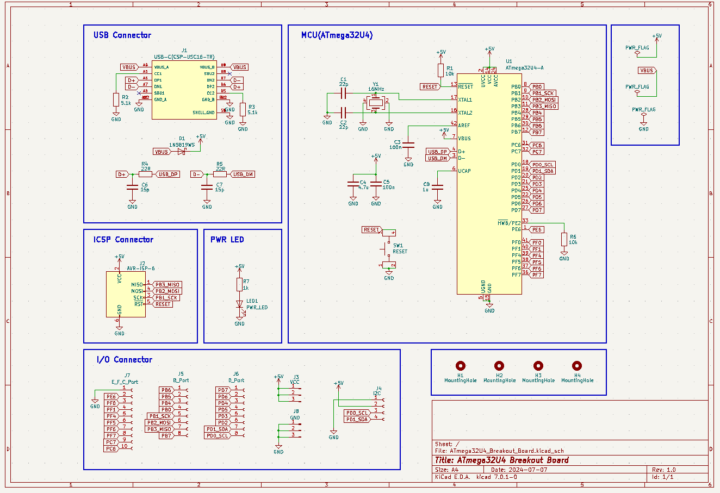Select the PWR_LED diode LED1
Image resolution: width=720 pixels, height=493 pixels.
(240, 303)
